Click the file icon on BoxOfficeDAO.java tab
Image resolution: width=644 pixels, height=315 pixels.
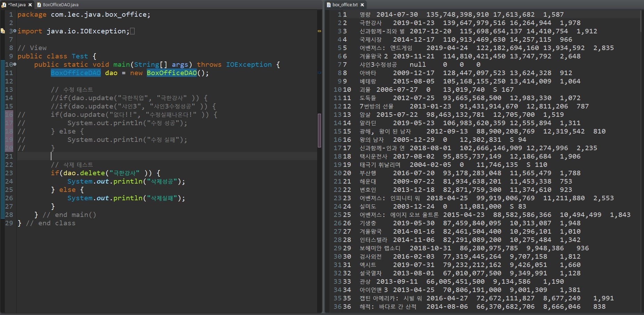point(39,5)
